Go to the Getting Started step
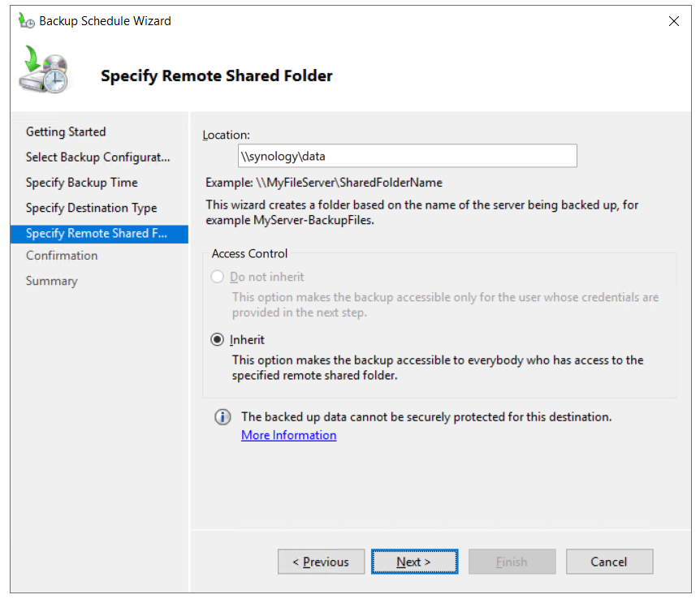 click(x=66, y=131)
